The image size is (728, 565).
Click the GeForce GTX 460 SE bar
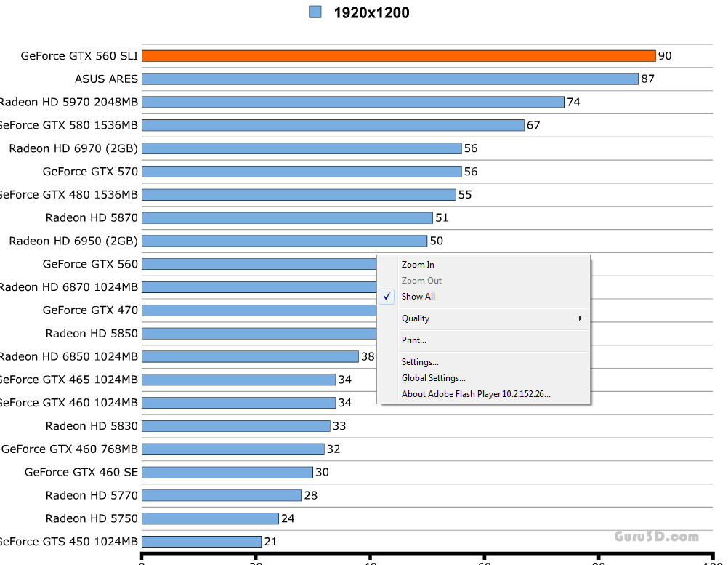point(227,472)
